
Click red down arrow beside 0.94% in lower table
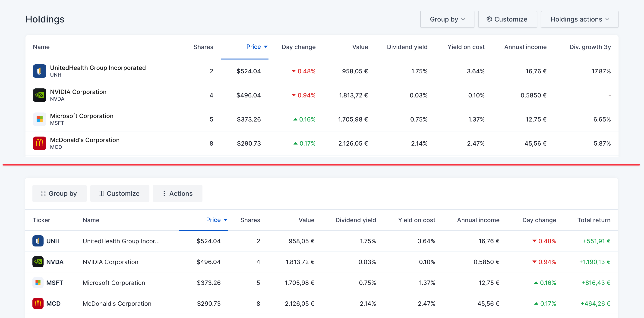click(534, 262)
